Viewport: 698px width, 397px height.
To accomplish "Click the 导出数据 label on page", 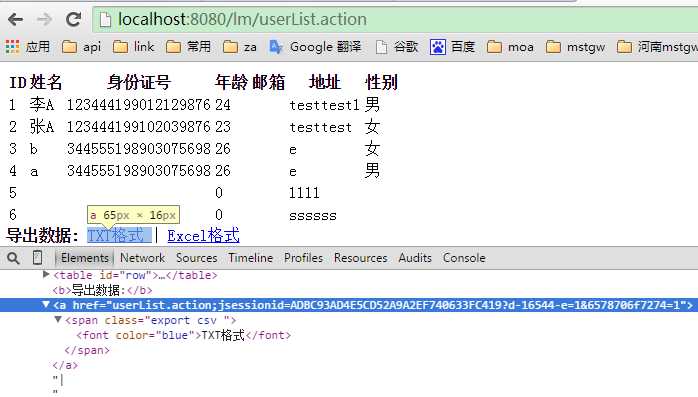I will click(x=42, y=235).
